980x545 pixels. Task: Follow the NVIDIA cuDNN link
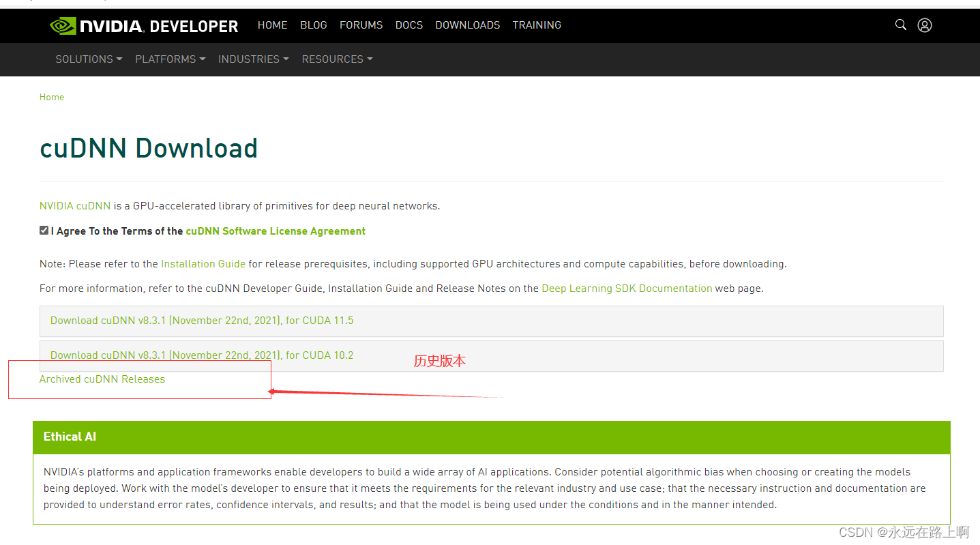pos(75,206)
